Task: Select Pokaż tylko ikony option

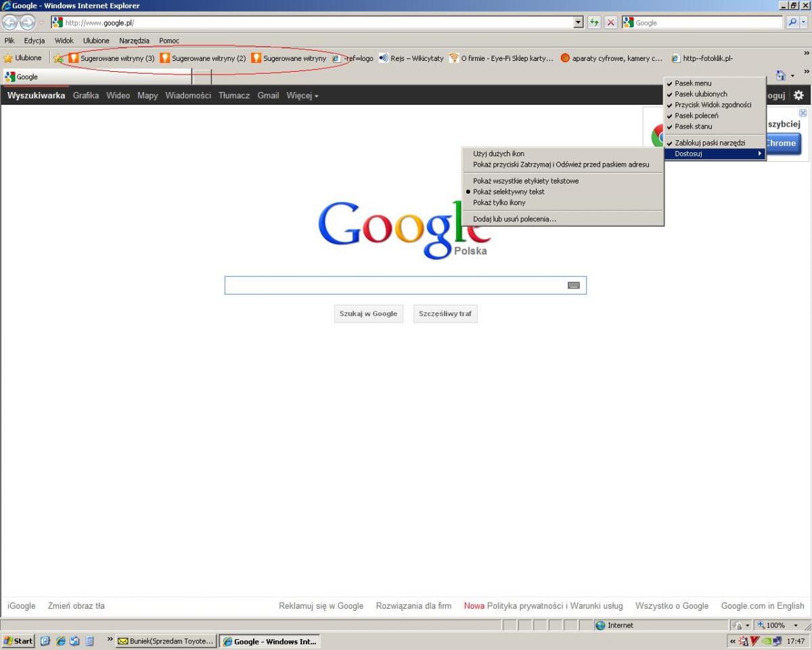Action: [x=562, y=202]
